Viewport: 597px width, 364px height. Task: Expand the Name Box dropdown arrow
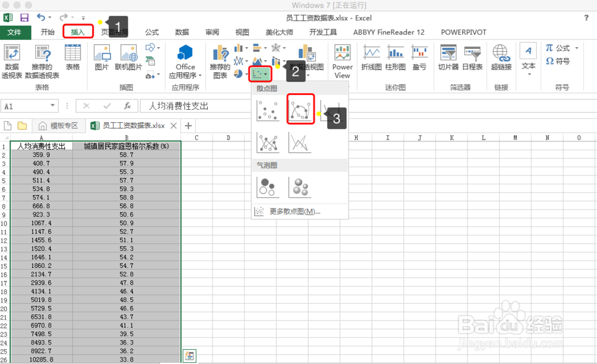53,106
